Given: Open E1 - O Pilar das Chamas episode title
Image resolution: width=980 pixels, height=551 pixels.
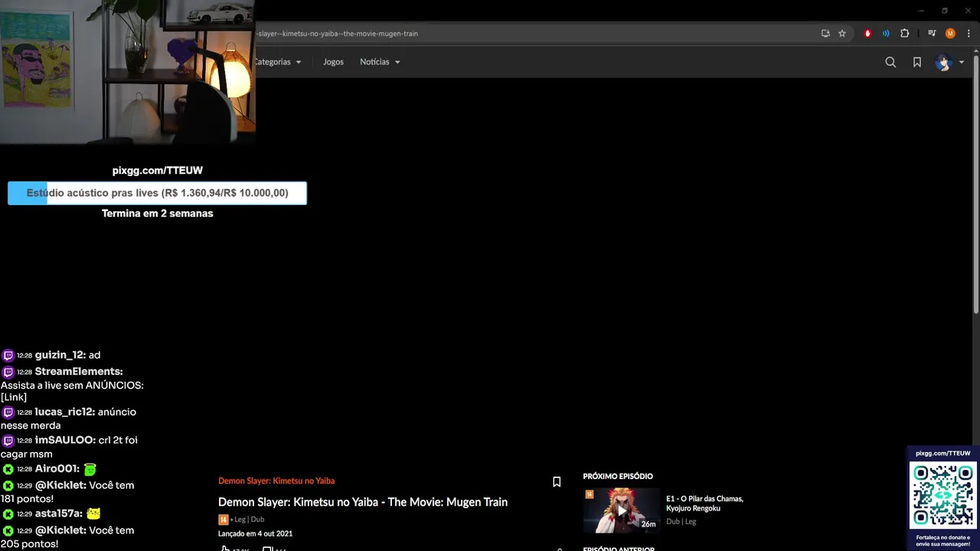Looking at the screenshot, I should tap(704, 504).
